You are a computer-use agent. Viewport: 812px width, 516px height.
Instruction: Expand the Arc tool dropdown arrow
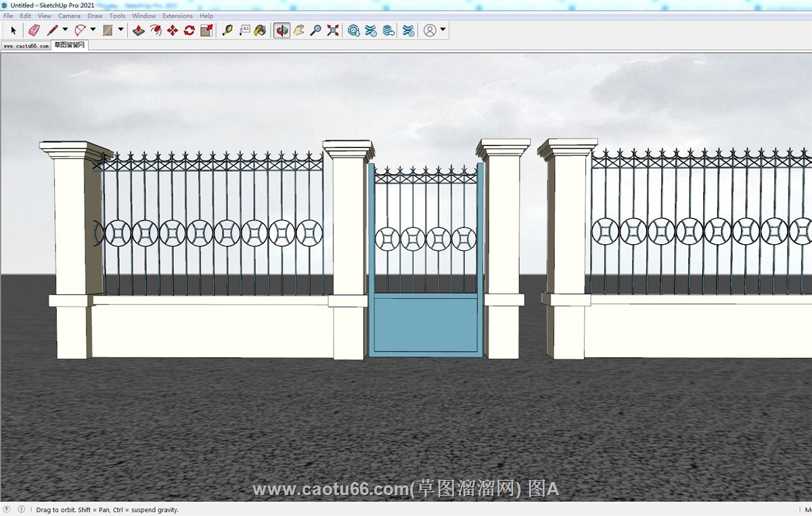click(x=93, y=30)
